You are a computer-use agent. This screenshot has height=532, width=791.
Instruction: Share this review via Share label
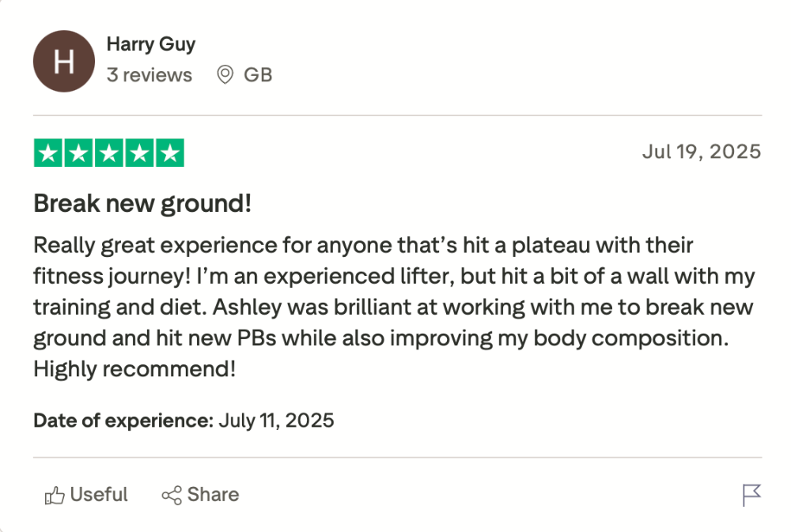point(213,495)
